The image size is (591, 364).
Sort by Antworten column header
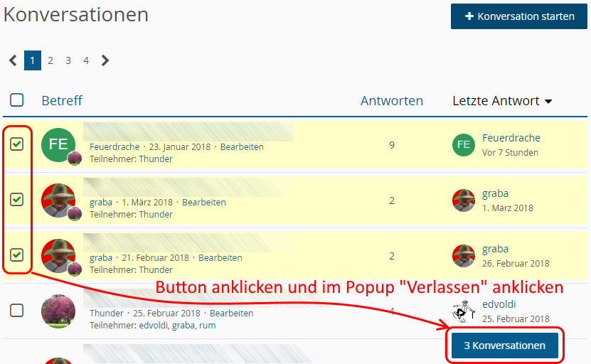392,101
